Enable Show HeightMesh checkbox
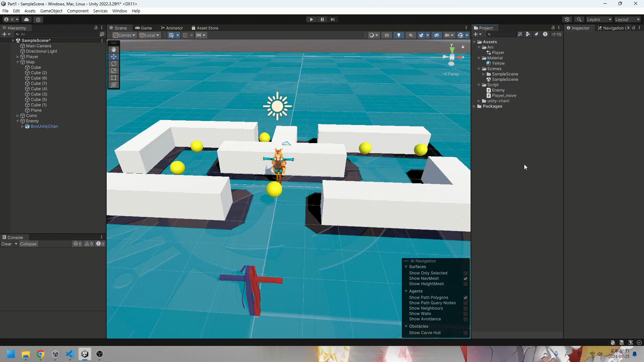 coord(465,284)
